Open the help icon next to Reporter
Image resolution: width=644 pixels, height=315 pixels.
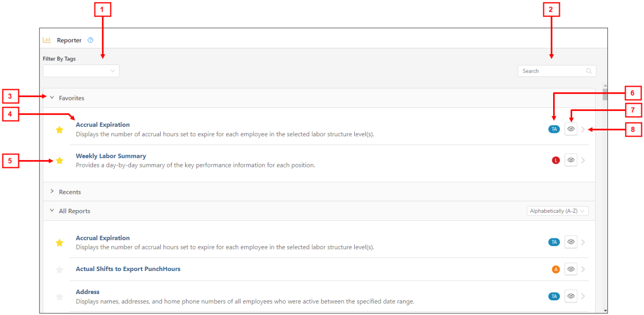[90, 40]
